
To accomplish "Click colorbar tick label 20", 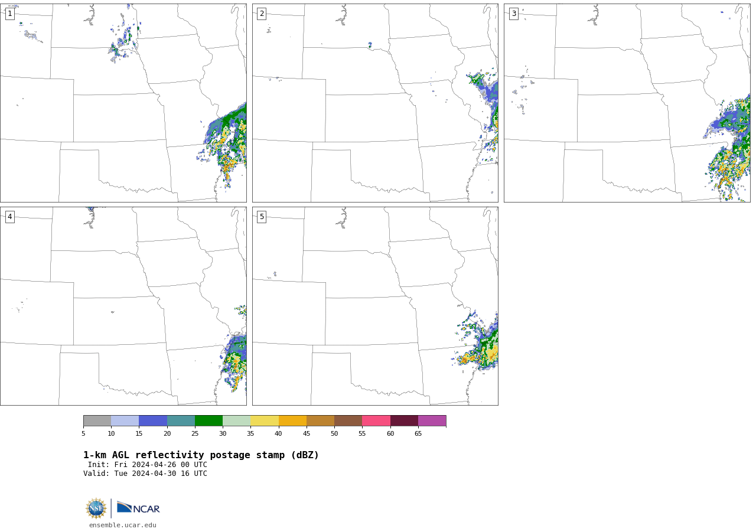I will 167,434.
